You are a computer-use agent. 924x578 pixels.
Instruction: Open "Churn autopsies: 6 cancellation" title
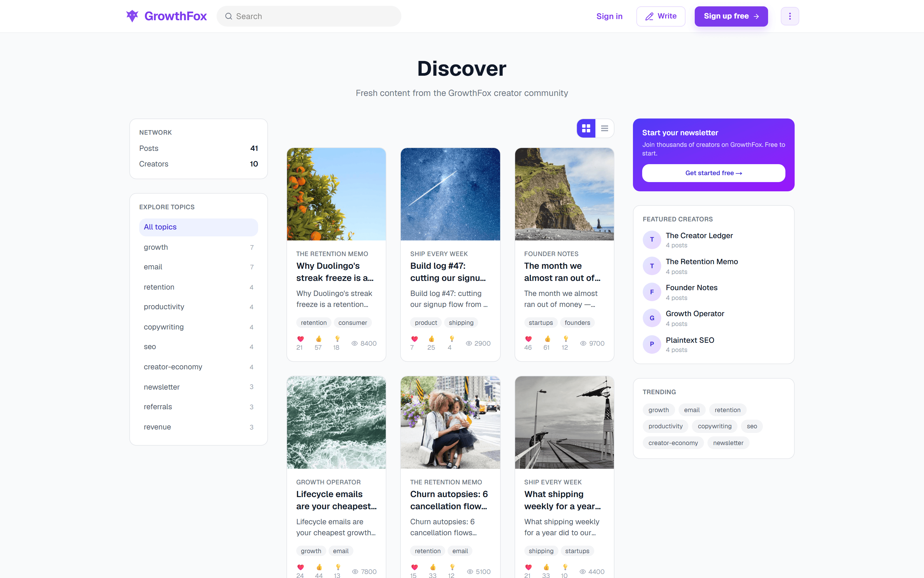click(449, 500)
